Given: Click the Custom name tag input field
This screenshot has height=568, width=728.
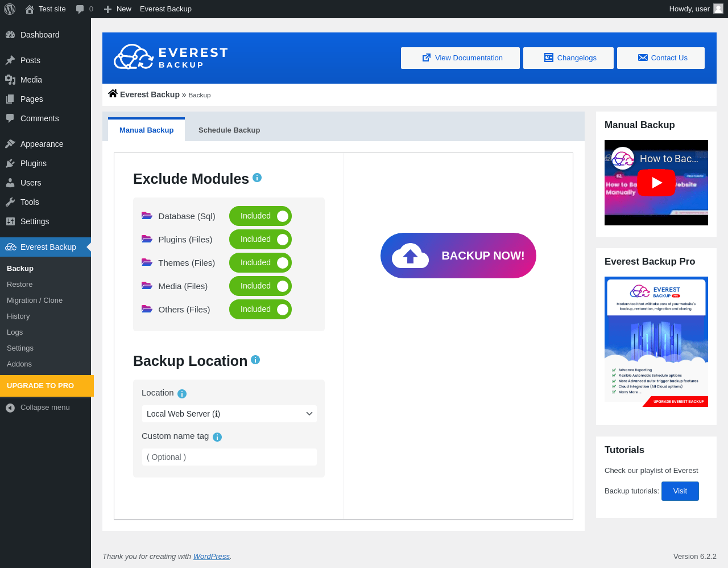Looking at the screenshot, I should [229, 457].
